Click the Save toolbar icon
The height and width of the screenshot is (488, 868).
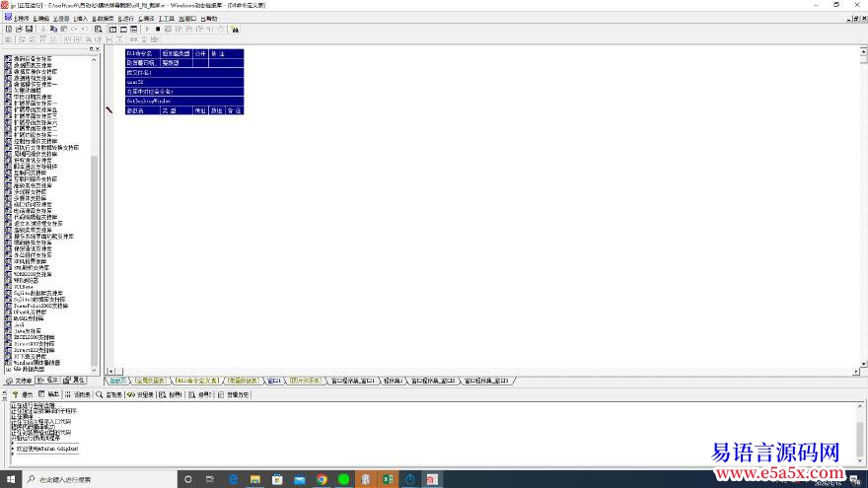click(x=29, y=30)
